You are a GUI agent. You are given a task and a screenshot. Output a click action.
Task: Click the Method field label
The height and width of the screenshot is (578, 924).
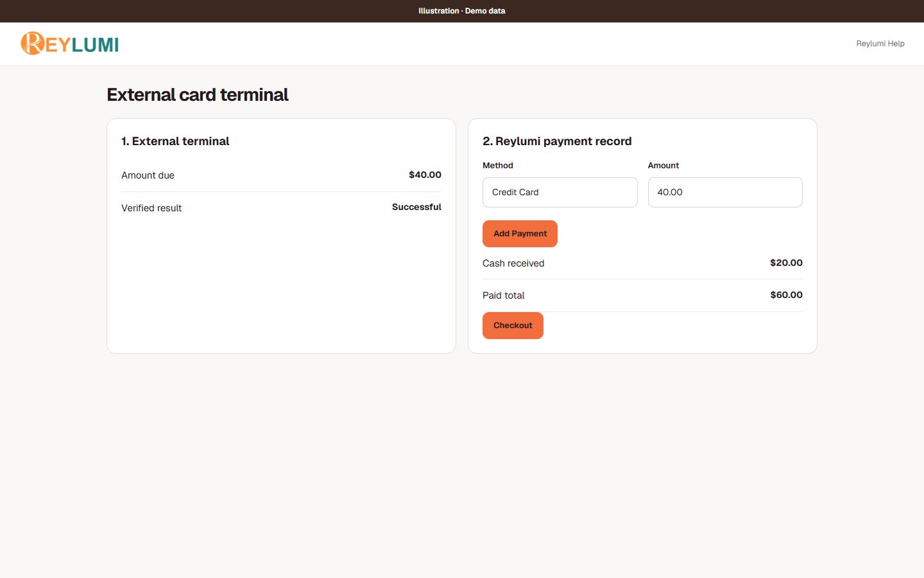coord(498,166)
